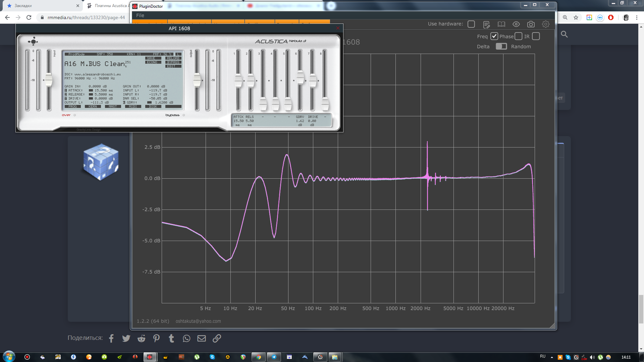Click the bypass LED on Nebula

183,115
